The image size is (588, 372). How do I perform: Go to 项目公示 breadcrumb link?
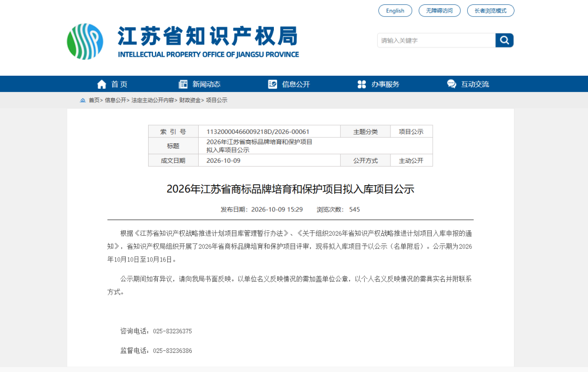216,100
